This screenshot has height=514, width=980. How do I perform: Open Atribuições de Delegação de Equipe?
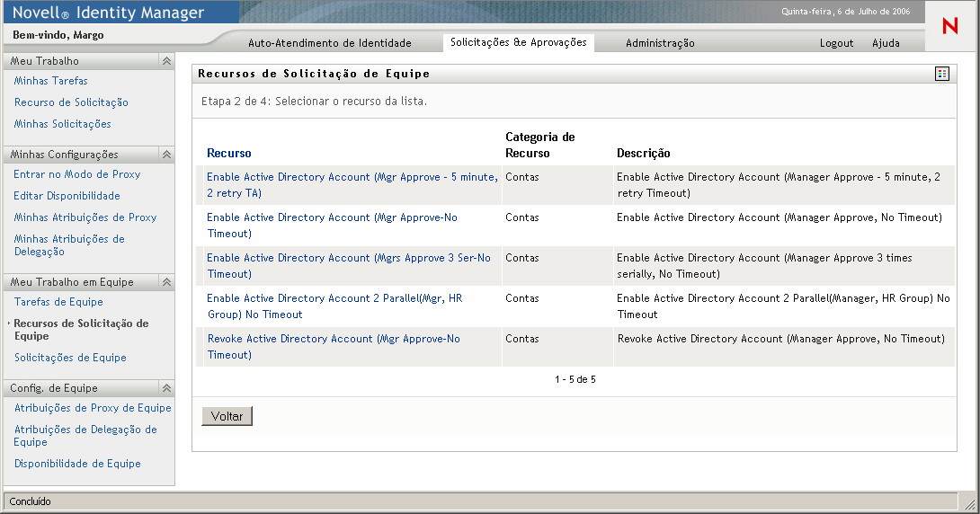85,435
